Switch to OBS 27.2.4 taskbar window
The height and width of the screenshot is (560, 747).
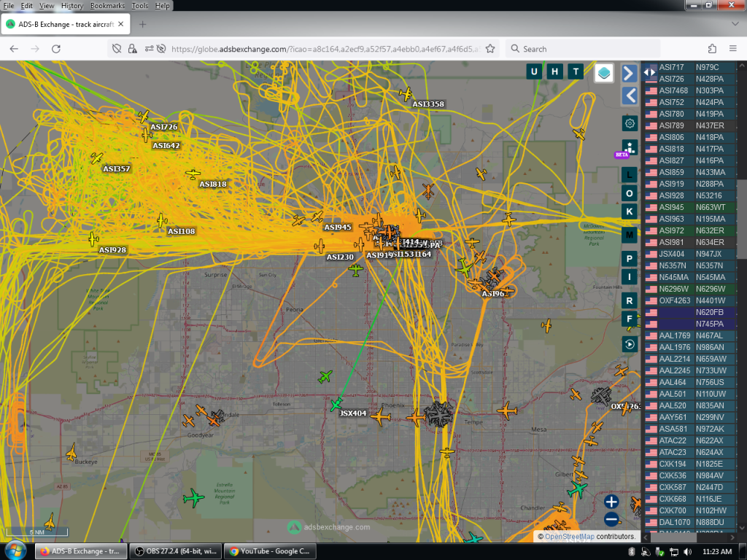tap(174, 551)
